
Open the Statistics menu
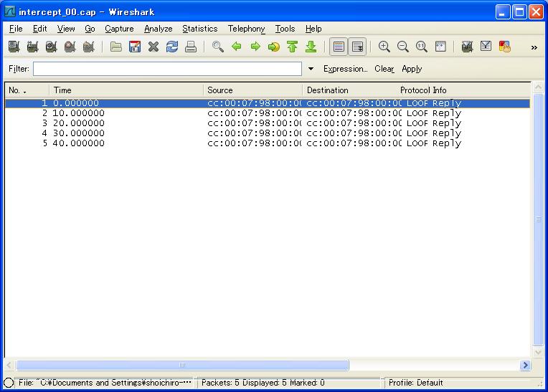click(200, 29)
